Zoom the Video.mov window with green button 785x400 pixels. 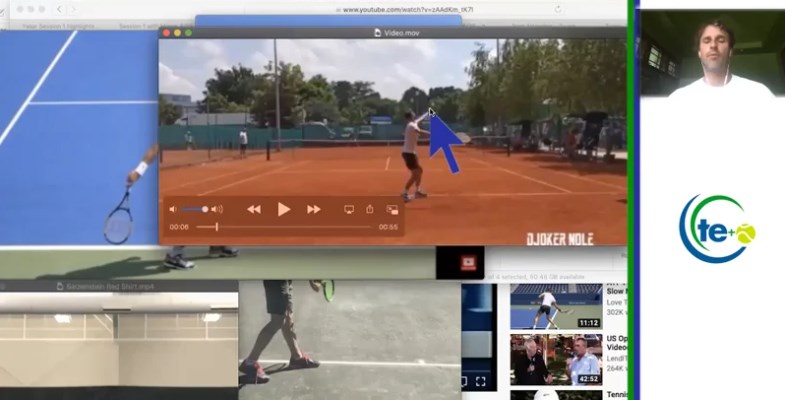click(188, 33)
